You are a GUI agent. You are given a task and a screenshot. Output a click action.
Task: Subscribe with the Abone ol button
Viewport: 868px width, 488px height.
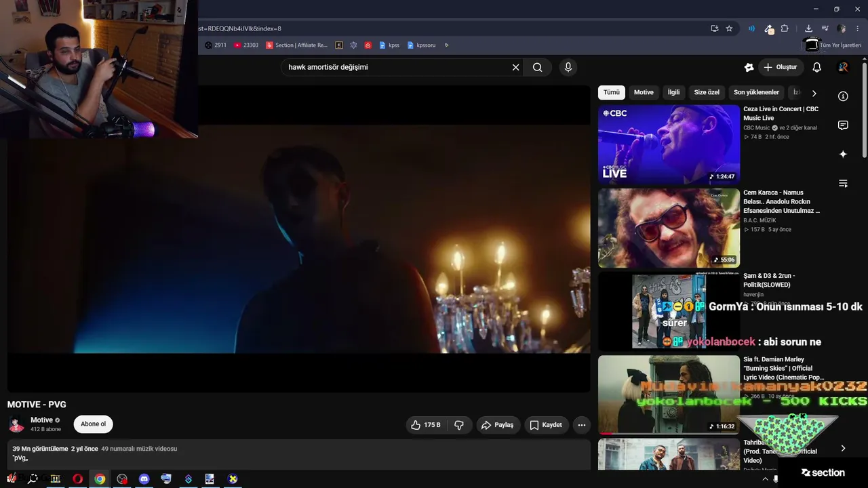pyautogui.click(x=94, y=424)
